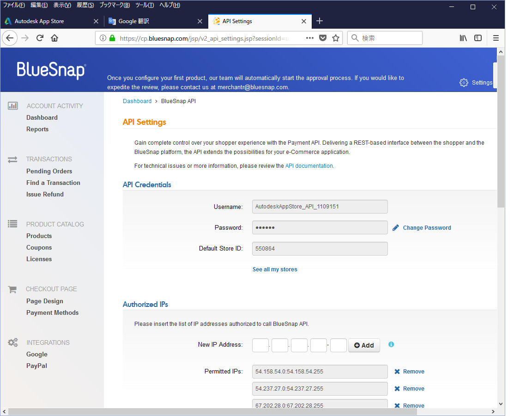Reload the current page
Image resolution: width=532 pixels, height=416 pixels.
coord(40,38)
